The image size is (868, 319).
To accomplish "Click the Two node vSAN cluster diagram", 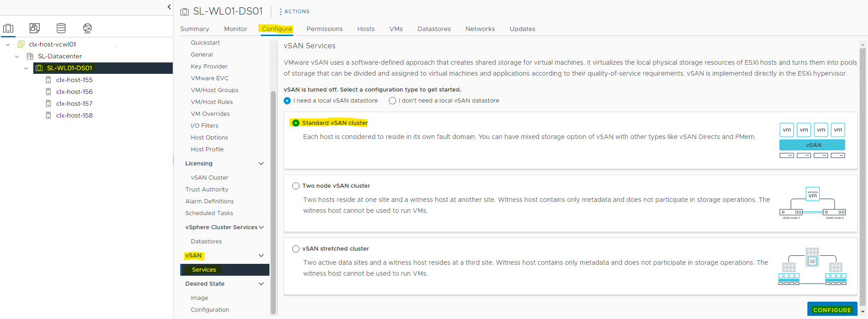I will 813,203.
